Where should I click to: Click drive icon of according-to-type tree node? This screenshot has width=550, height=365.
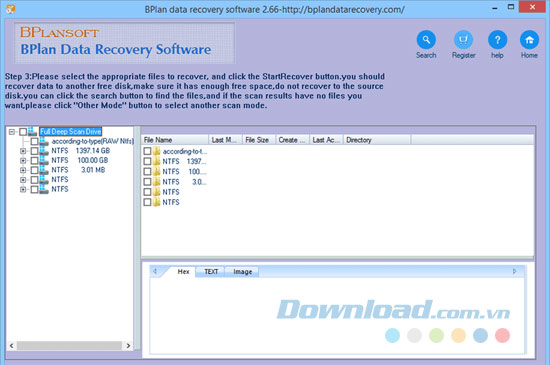(44, 141)
